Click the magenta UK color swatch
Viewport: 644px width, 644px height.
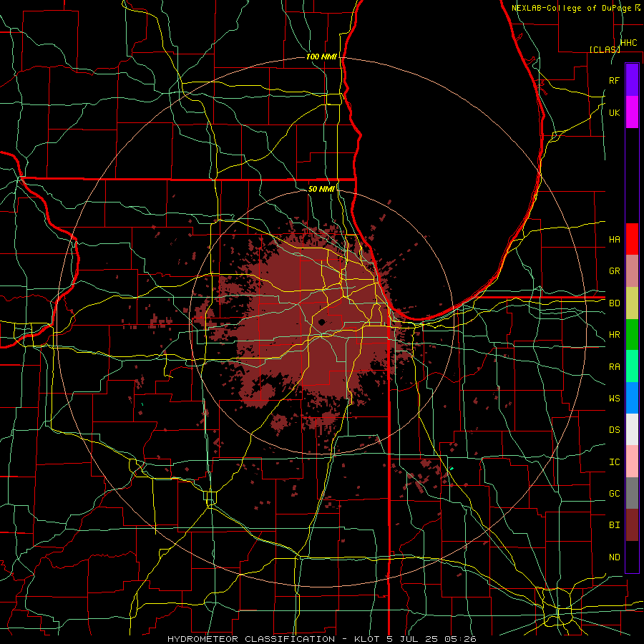[x=632, y=112]
